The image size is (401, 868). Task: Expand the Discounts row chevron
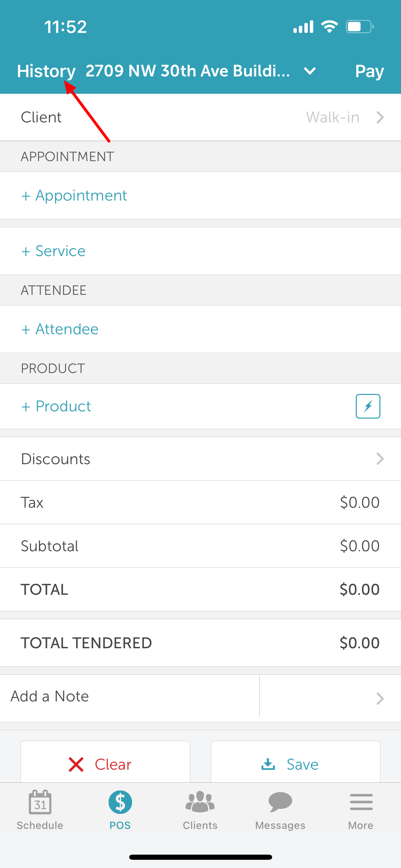click(380, 459)
